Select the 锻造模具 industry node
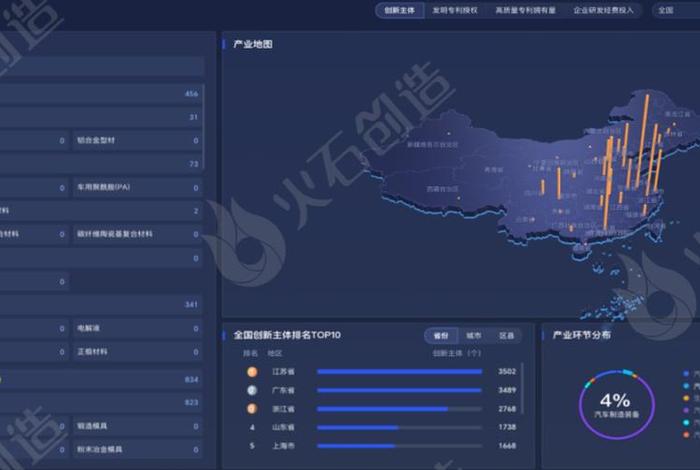700x470 pixels. click(x=138, y=426)
